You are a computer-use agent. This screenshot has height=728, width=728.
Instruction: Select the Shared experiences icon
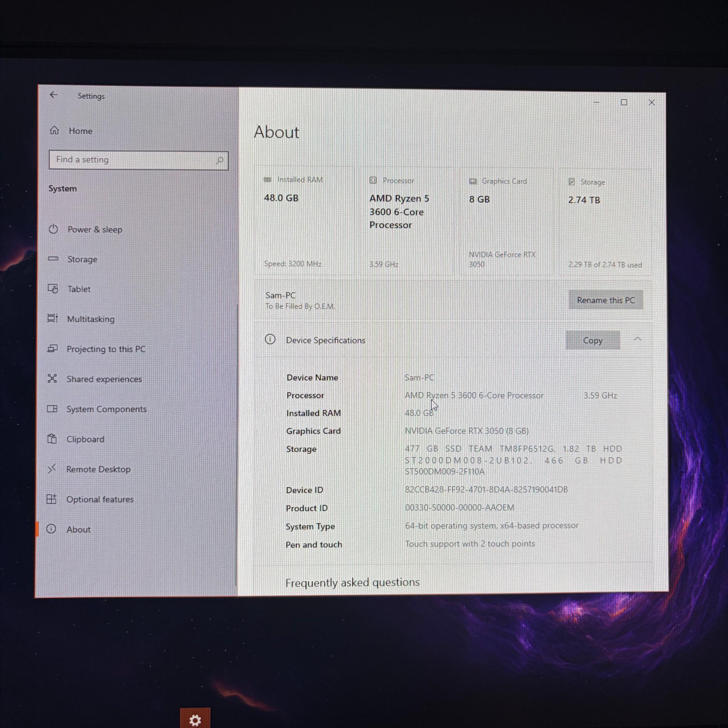[x=52, y=378]
